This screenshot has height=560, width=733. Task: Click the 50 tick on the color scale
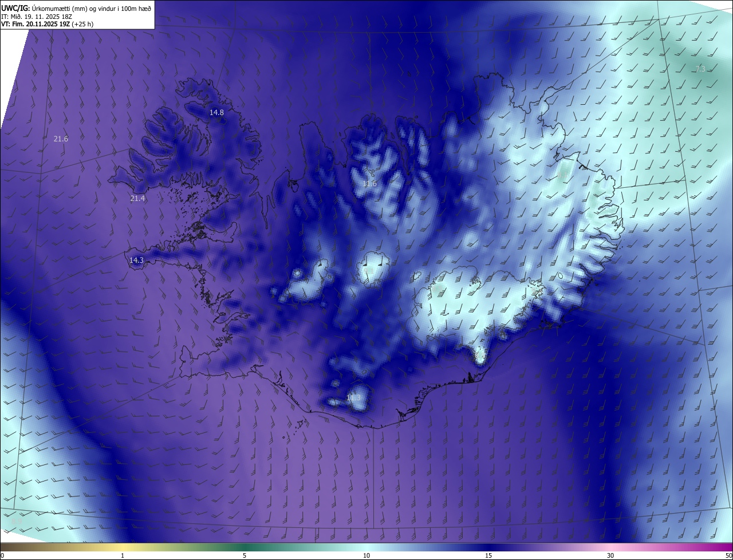click(x=728, y=556)
